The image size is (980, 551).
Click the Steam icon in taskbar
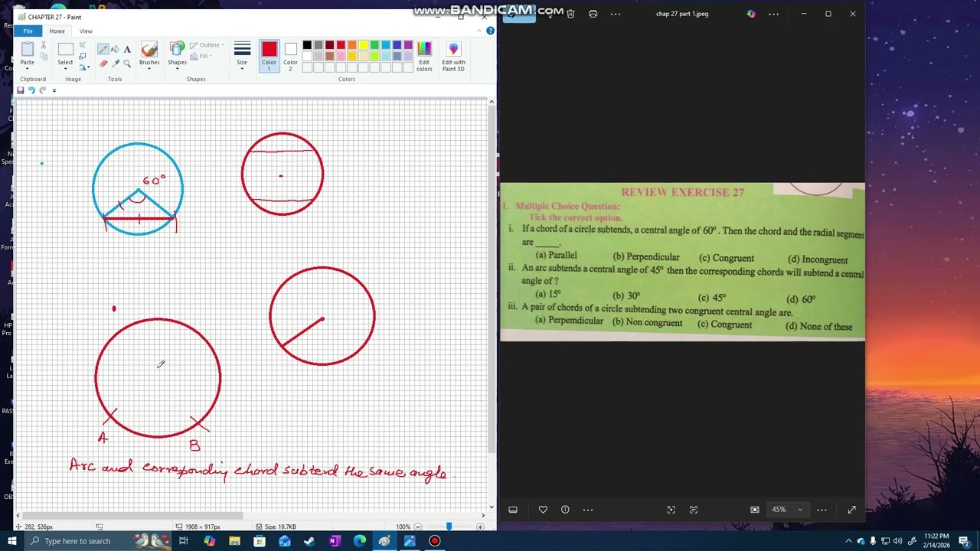[x=309, y=541]
